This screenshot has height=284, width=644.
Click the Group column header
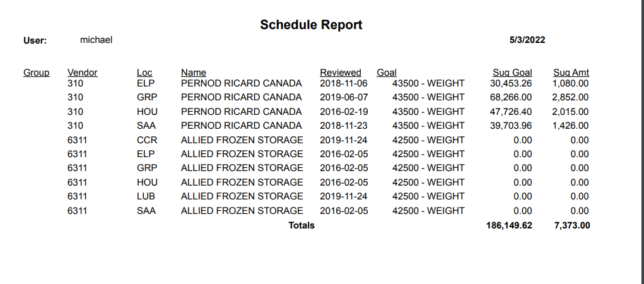(x=36, y=73)
